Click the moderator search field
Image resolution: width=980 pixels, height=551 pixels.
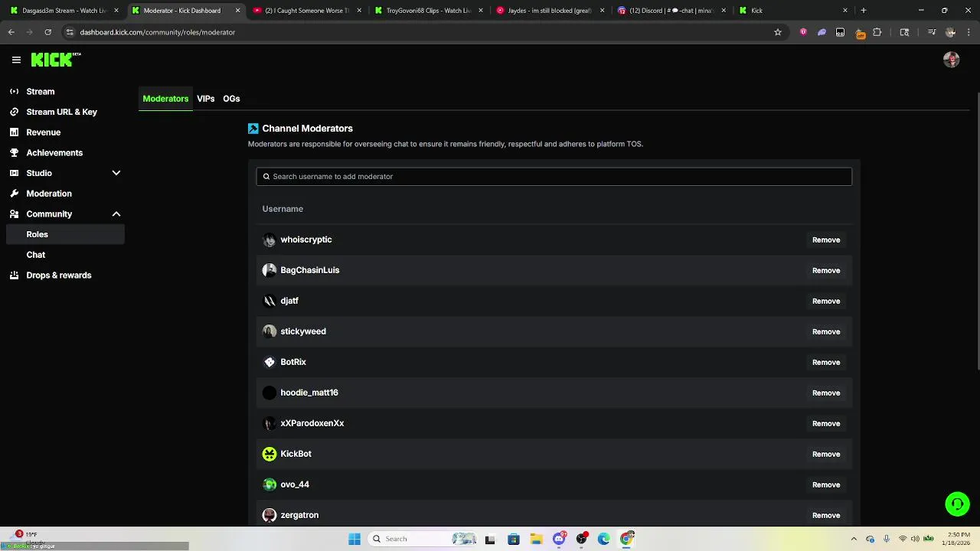point(554,176)
